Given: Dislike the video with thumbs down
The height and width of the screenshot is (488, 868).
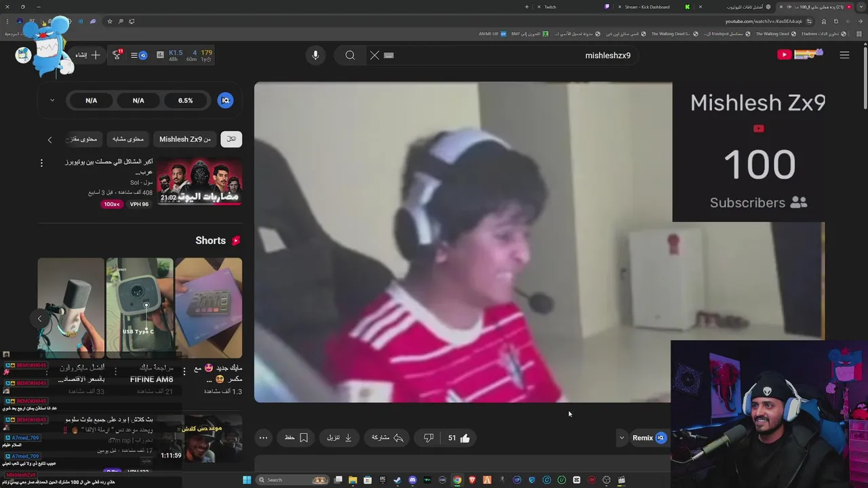Looking at the screenshot, I should coord(428,438).
